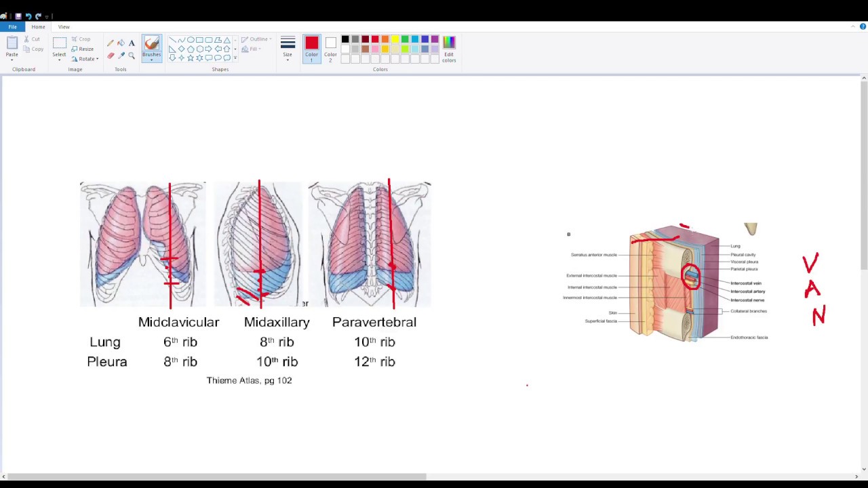Pick the green color swatch

pos(405,39)
